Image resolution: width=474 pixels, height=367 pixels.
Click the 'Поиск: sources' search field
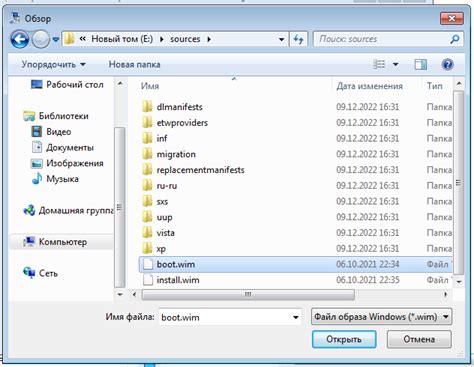pos(381,39)
